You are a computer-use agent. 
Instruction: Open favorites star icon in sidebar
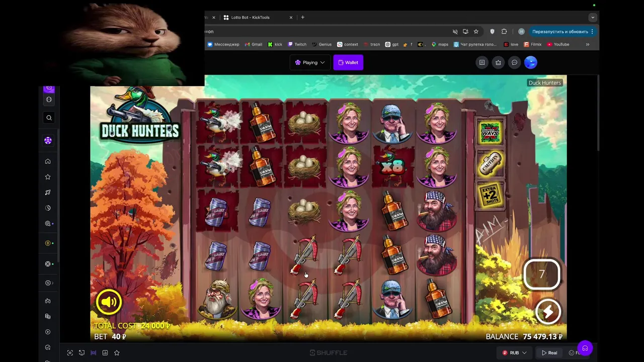pos(48,177)
